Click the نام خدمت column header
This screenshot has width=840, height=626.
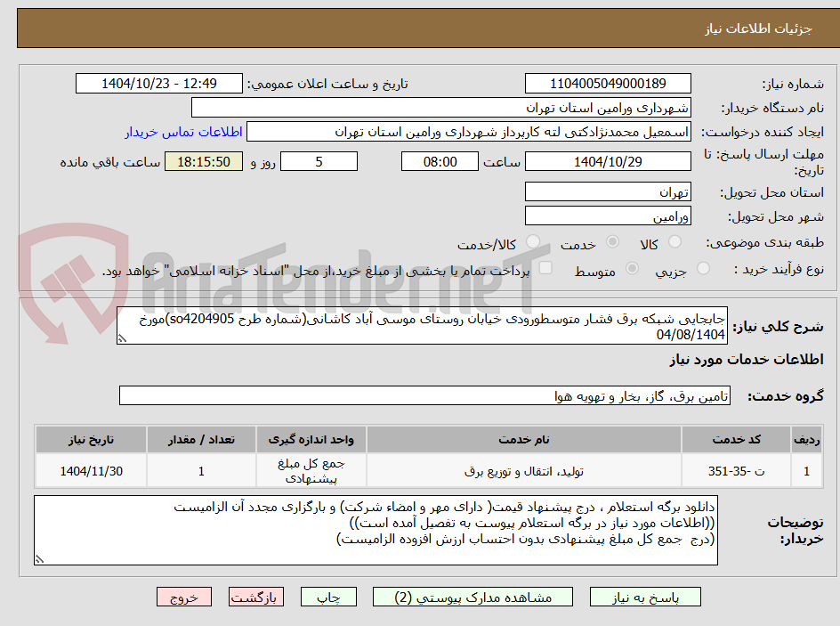pos(523,440)
